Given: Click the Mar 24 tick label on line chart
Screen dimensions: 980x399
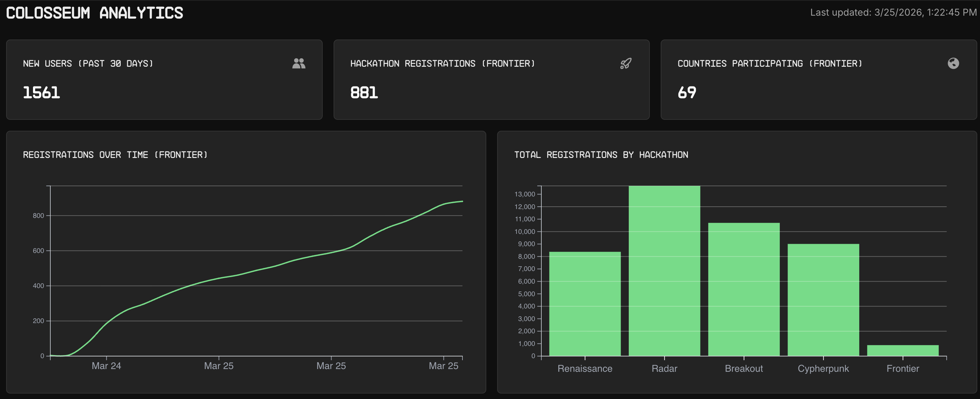Looking at the screenshot, I should (x=106, y=366).
